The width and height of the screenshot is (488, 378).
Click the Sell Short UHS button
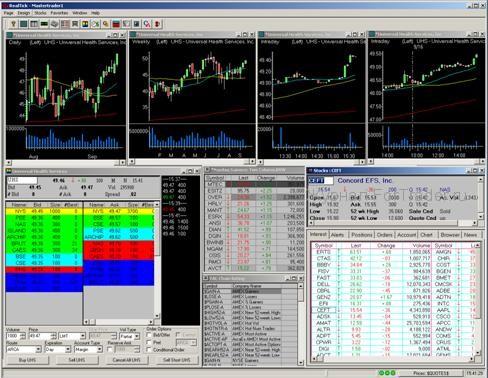point(177,360)
